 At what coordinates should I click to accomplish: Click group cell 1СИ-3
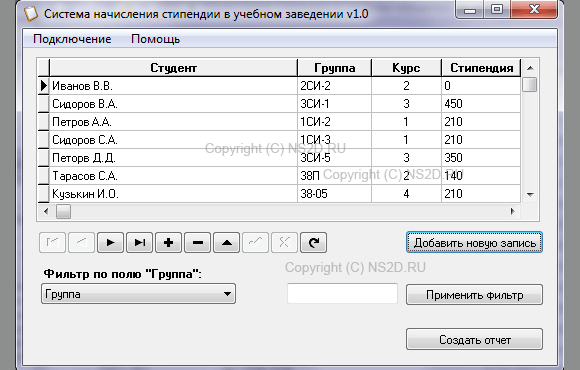pyautogui.click(x=334, y=140)
